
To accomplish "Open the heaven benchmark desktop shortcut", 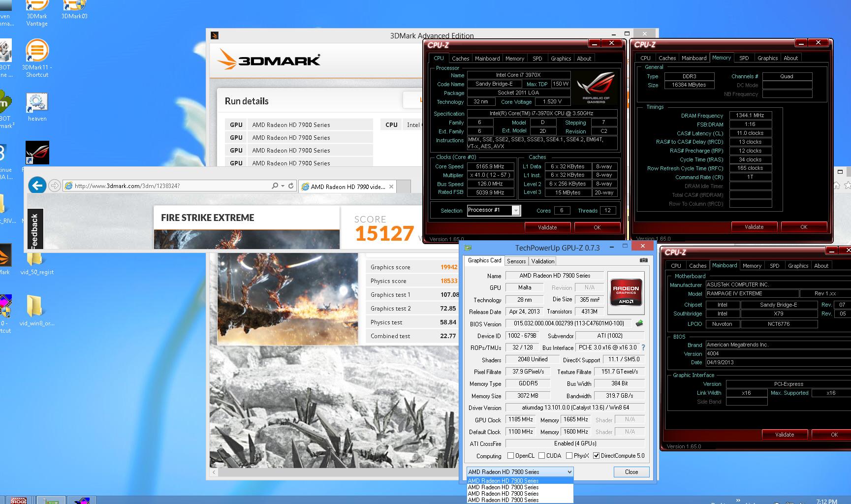I will pos(37,107).
